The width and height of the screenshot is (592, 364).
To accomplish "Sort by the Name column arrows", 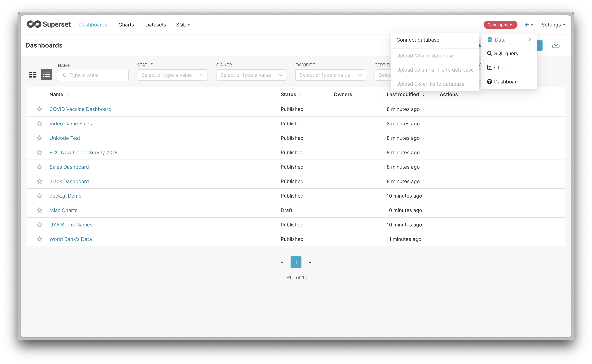I will point(67,94).
